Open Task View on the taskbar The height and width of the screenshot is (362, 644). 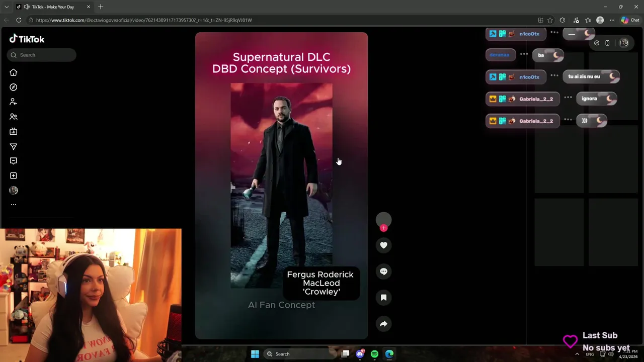346,354
